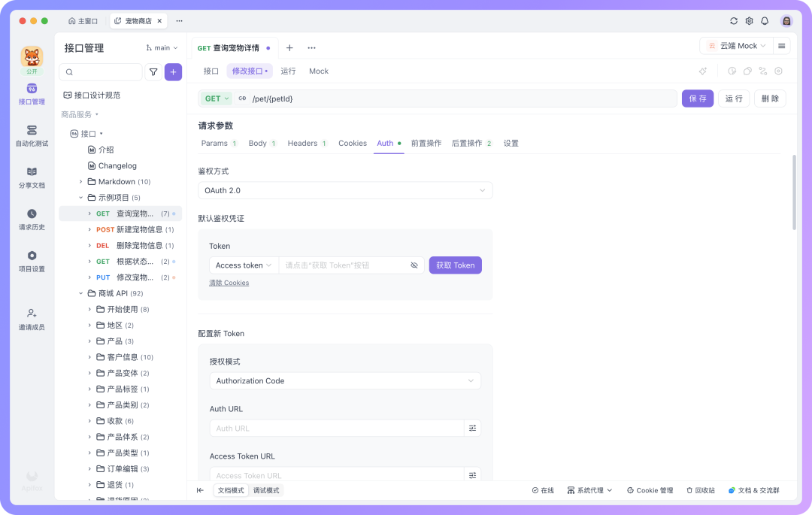Screen dimensions: 812x515
Task: Open settings gear in title bar
Action: click(749, 21)
